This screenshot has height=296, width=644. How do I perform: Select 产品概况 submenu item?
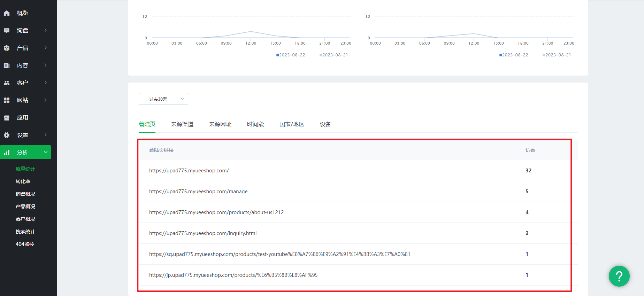point(25,207)
